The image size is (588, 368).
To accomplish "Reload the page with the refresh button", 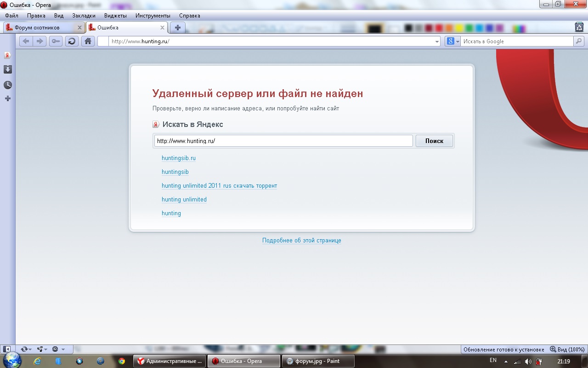I will pyautogui.click(x=72, y=41).
